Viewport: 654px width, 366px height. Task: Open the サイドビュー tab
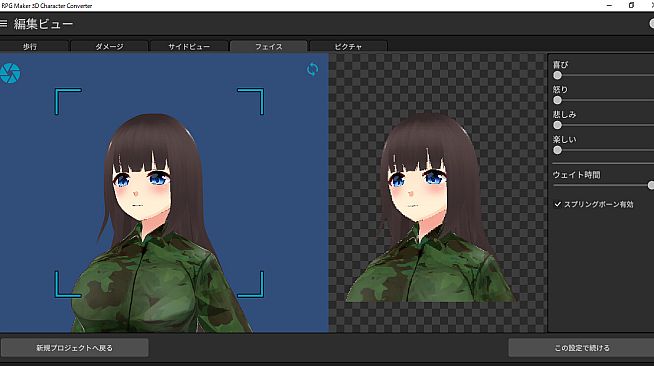[189, 46]
